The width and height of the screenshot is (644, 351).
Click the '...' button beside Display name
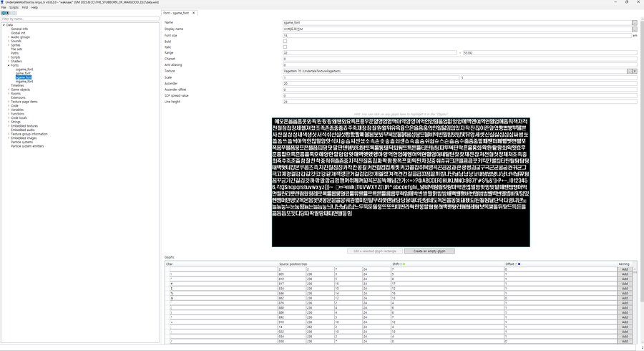point(634,29)
